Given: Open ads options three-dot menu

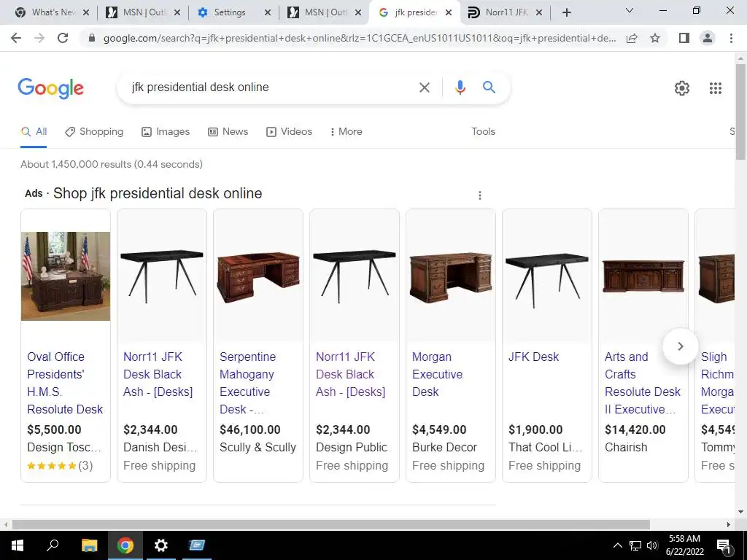Looking at the screenshot, I should point(480,195).
